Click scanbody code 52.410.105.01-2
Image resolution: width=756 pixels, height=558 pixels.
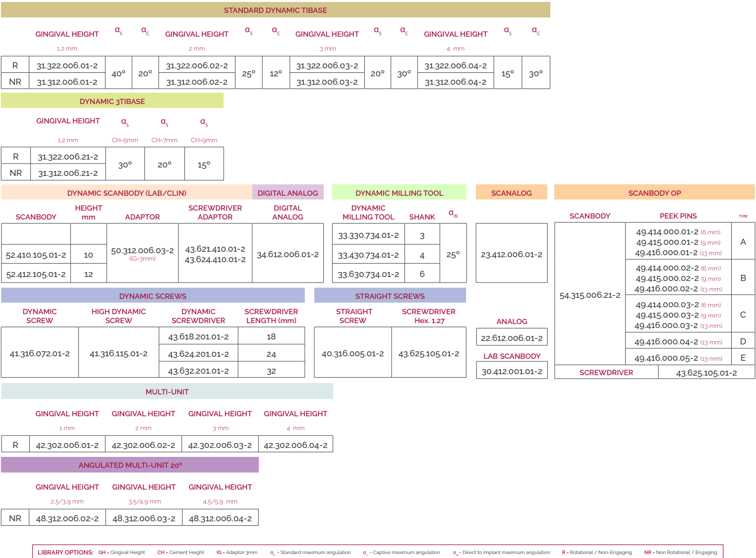pos(36,255)
